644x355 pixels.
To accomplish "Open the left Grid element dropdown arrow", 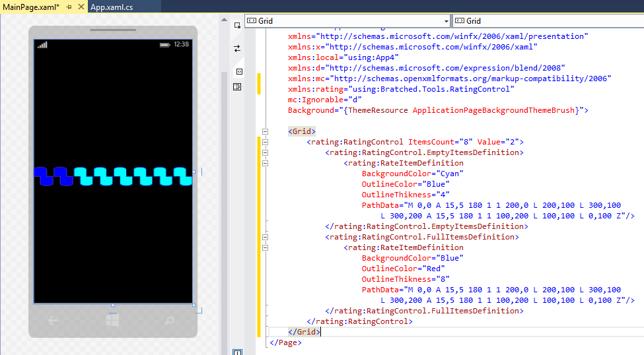I will click(446, 21).
